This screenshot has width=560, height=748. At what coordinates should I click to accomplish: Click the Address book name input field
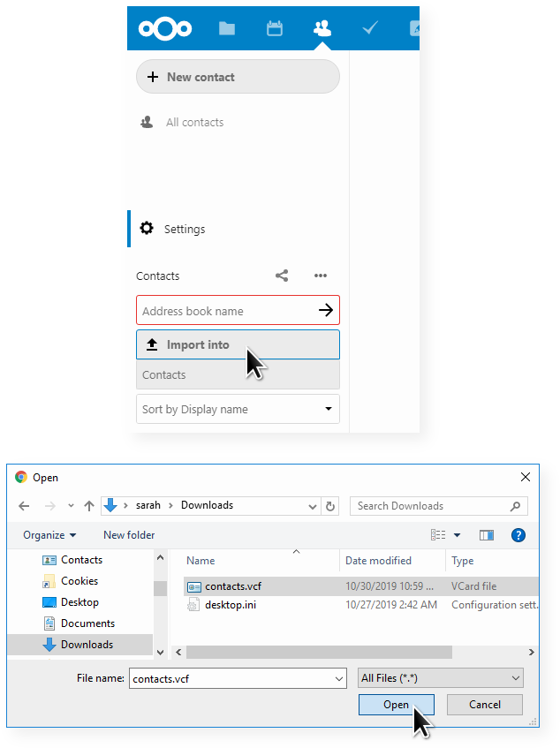click(225, 311)
